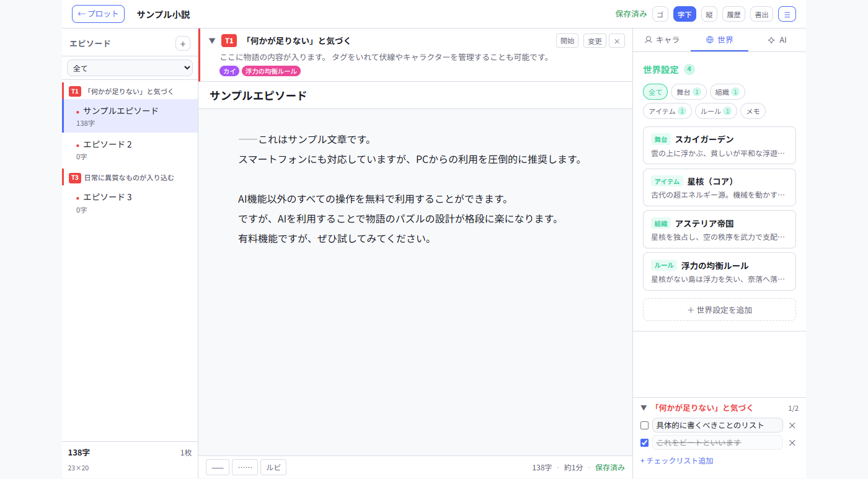The width and height of the screenshot is (868, 479).
Task: Uncheck the これをビートといいます checklist item
Action: coord(644,442)
